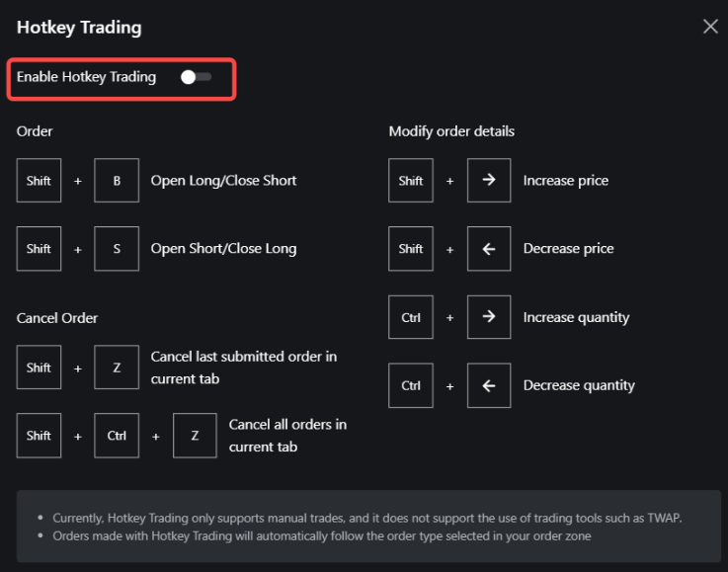The image size is (728, 572).
Task: Click the S key icon for Open Short
Action: 117,249
